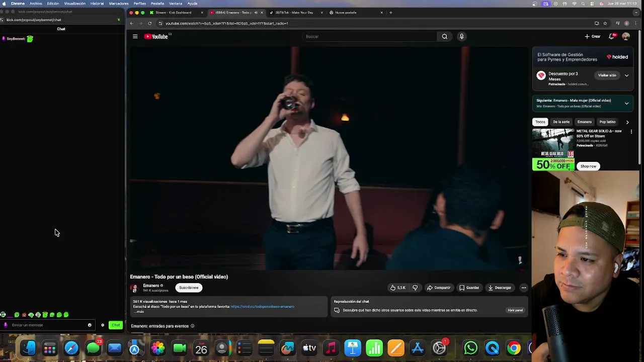
Task: Launch Safari from the Dock
Action: click(x=71, y=348)
